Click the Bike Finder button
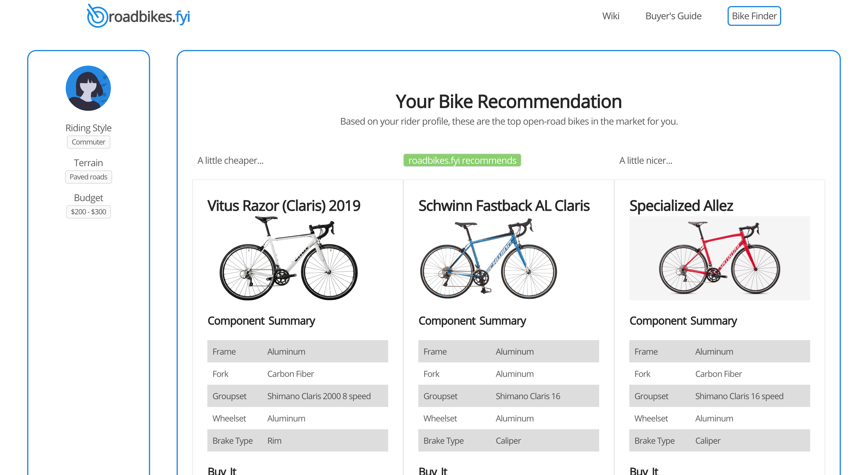Image resolution: width=868 pixels, height=475 pixels. point(754,16)
